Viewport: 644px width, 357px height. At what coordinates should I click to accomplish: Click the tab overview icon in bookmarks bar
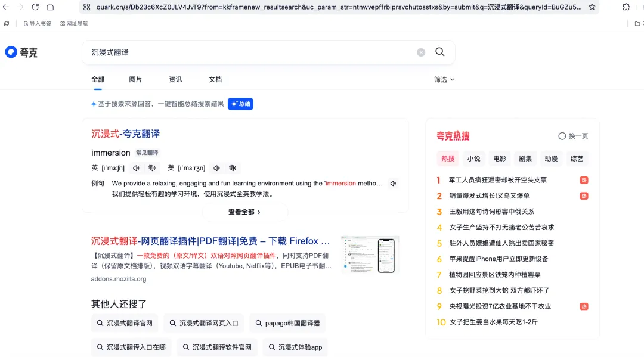(7, 24)
